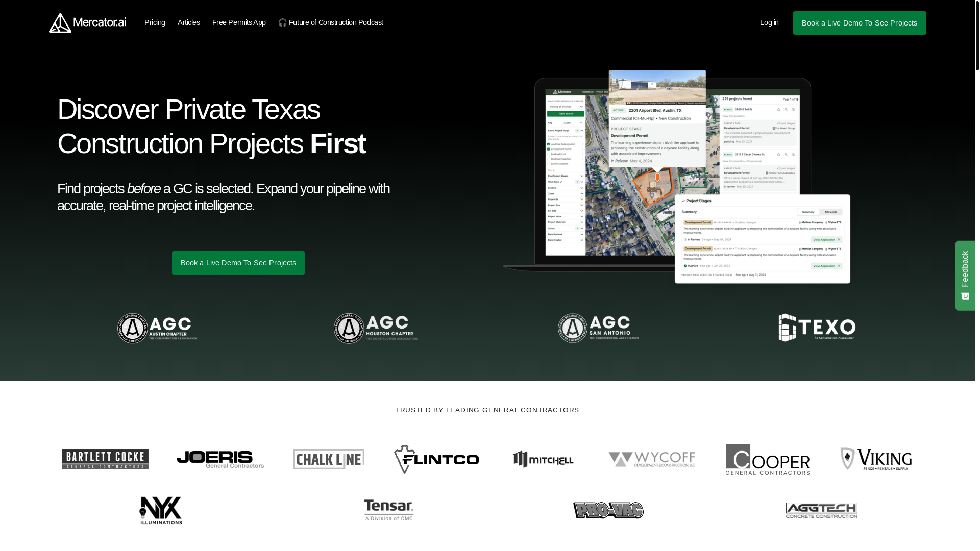Click the 'Discover Private Texas Construction Projects First' headline

211,127
